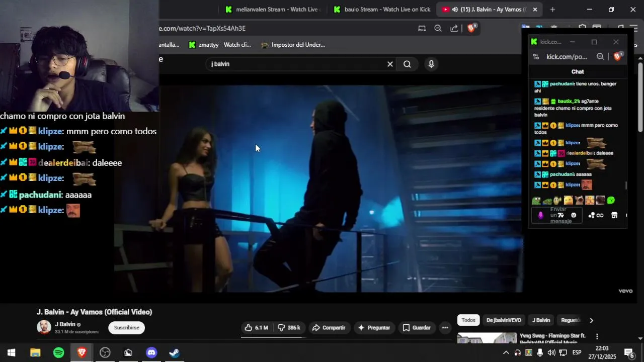Open zmattyy Watch cli... bookmark

[219, 45]
